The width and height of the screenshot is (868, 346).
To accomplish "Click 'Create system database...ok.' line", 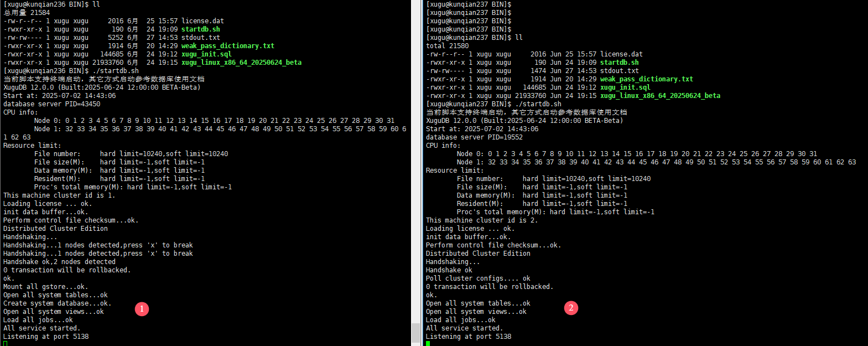I will click(x=57, y=303).
